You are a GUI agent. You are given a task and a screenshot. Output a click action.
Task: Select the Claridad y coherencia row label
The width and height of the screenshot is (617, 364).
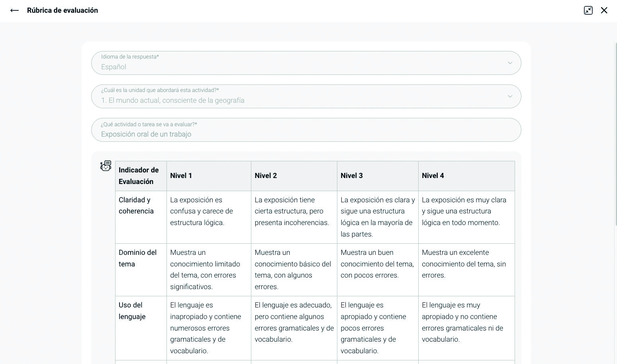[136, 205]
